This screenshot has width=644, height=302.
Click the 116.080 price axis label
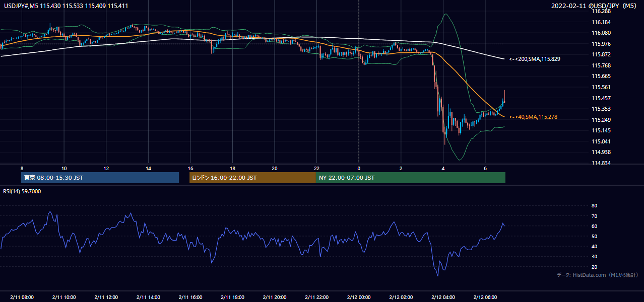[601, 33]
